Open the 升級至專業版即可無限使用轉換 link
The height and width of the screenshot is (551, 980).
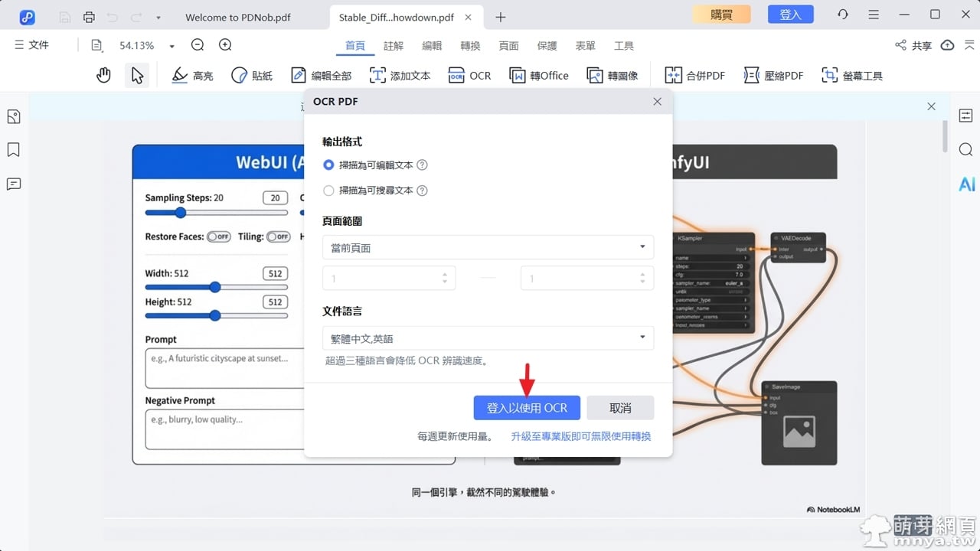pyautogui.click(x=581, y=436)
